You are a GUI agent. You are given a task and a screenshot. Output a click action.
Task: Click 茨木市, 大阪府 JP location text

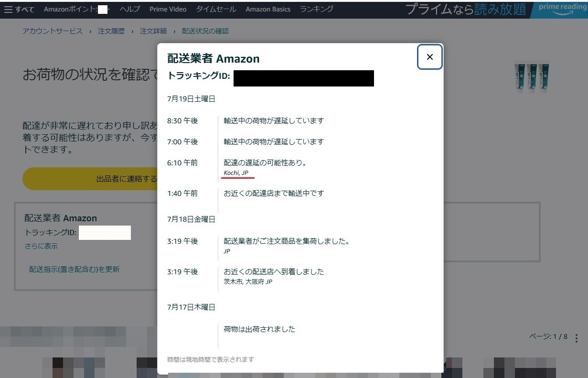tap(248, 281)
